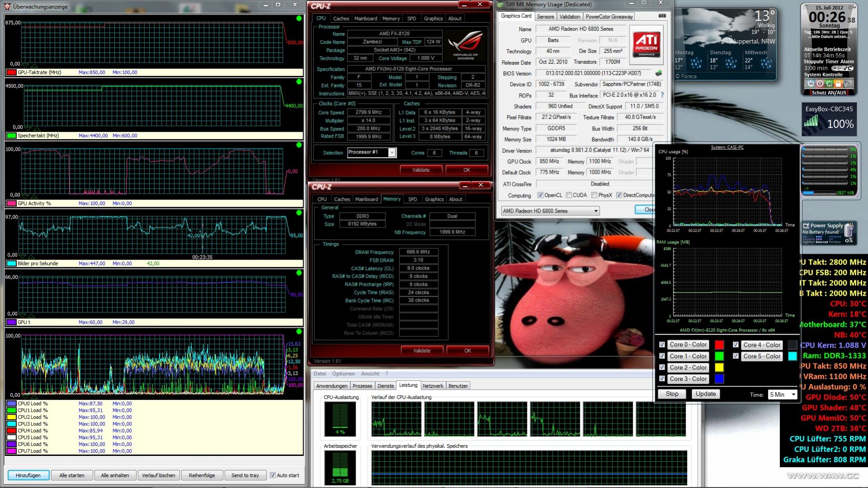
Task: Toggle the CUDA checkbox in GPU-Z
Action: 569,195
